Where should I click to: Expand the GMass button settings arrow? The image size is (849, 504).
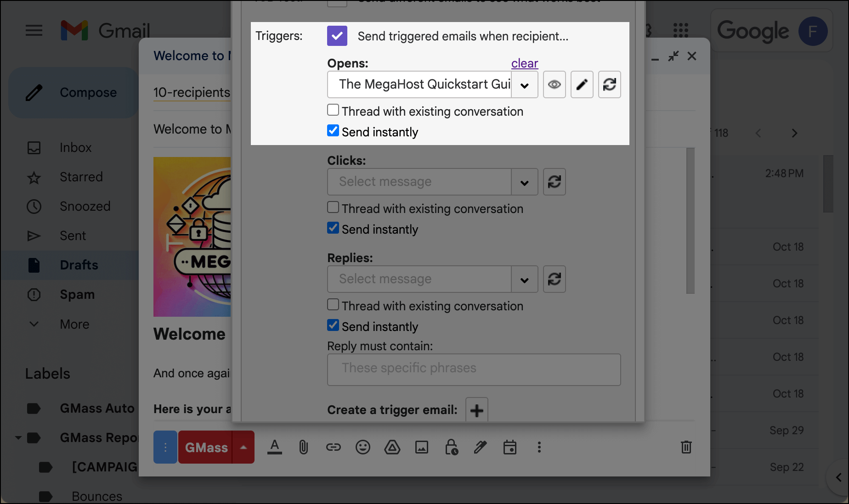click(243, 447)
